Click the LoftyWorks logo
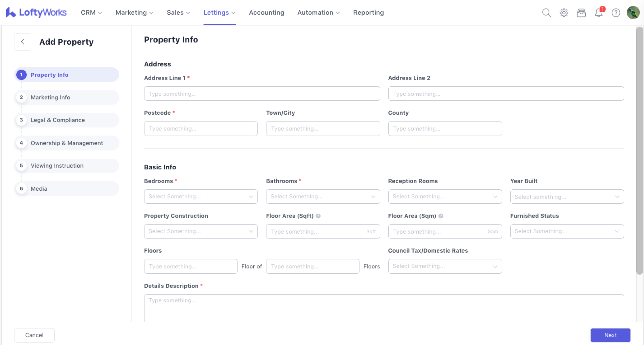 (x=36, y=13)
